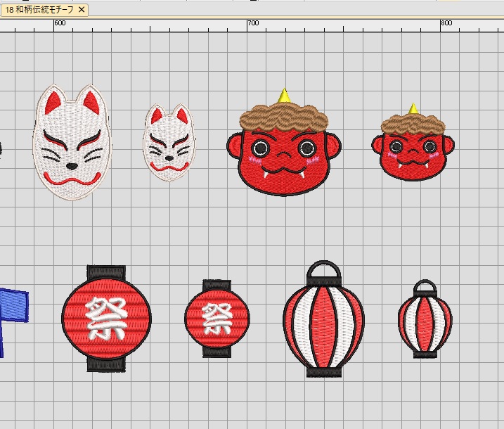The image size is (504, 429).
Task: Select the large red oni face design
Action: tap(284, 143)
